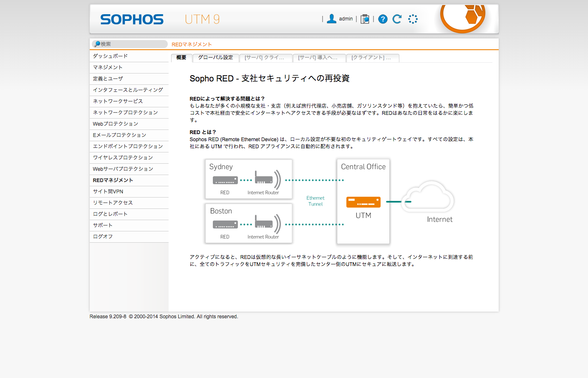Click the SOPHOS logo
The height and width of the screenshot is (378, 588).
pyautogui.click(x=132, y=19)
